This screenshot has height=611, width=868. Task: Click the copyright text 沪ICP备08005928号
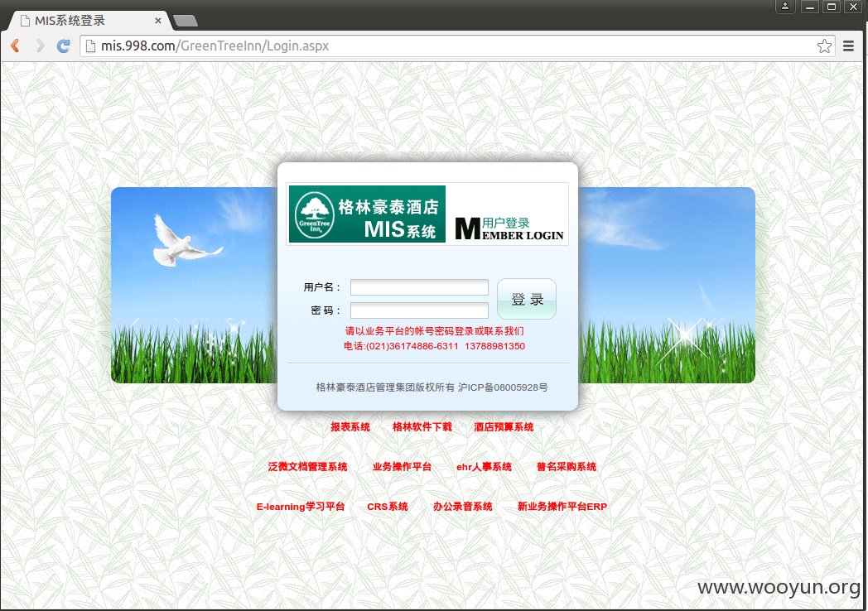click(x=503, y=387)
